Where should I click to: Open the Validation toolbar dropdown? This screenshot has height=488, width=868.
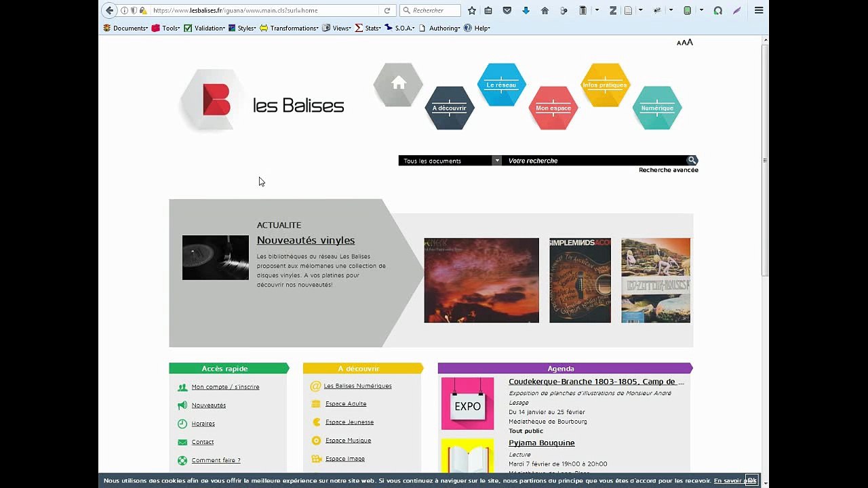coord(205,28)
